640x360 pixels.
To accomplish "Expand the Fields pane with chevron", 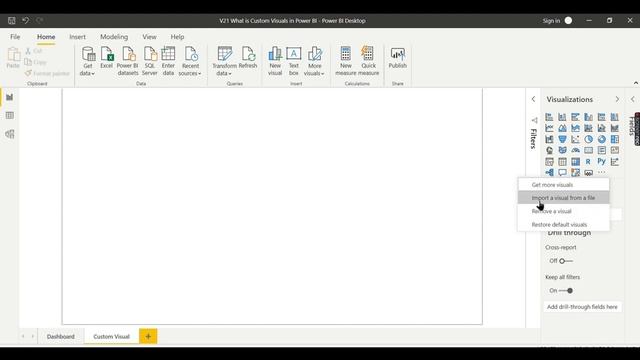I will (633, 99).
